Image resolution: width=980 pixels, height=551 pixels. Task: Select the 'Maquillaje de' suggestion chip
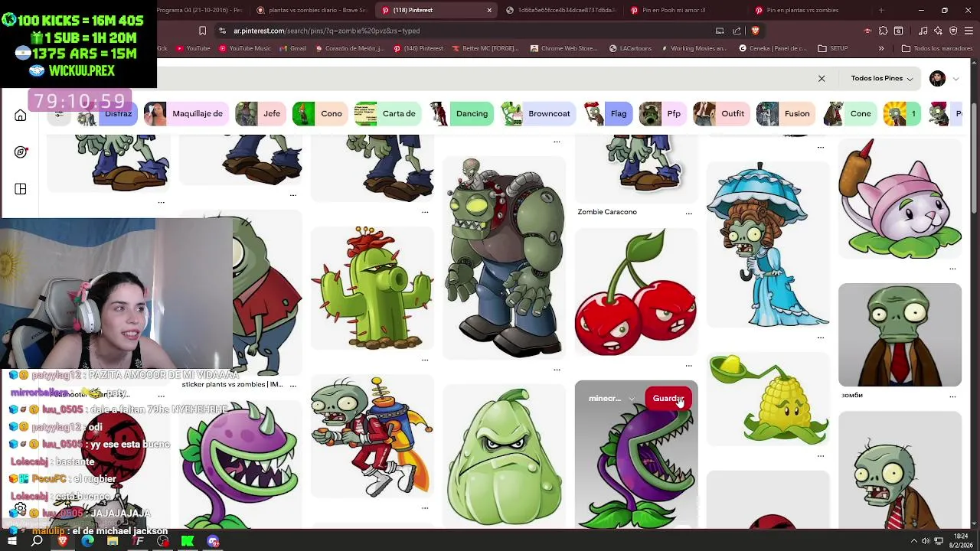185,113
